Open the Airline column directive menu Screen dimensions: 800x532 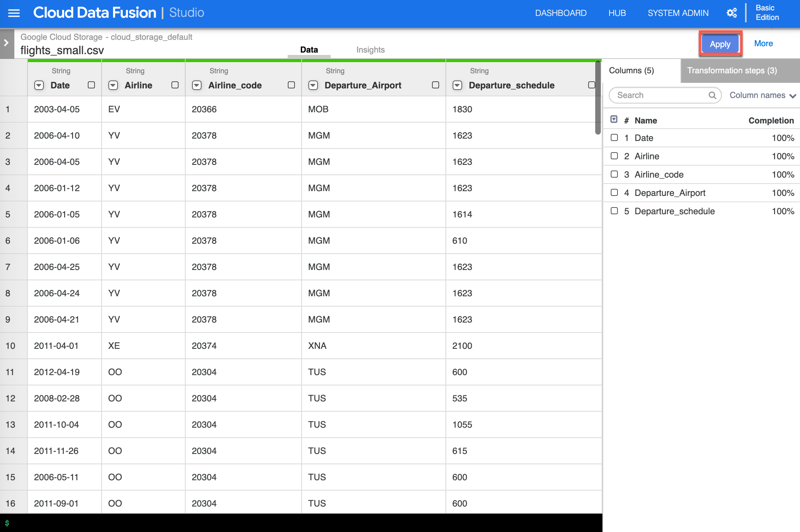point(113,85)
